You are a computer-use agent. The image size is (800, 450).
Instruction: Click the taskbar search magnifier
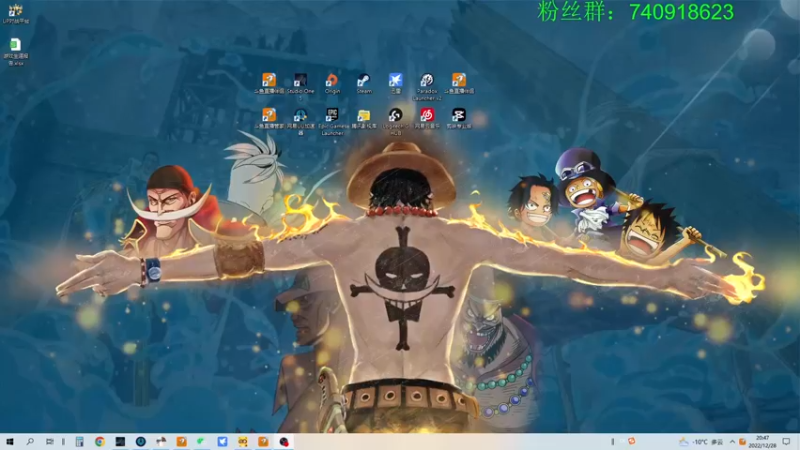pos(30,441)
